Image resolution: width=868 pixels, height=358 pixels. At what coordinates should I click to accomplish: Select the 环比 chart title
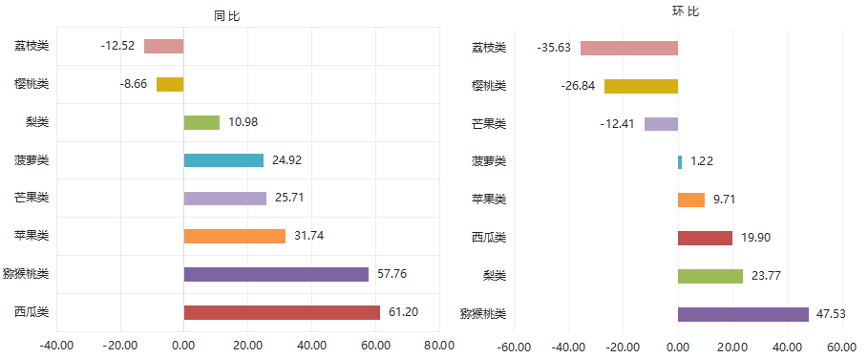click(x=686, y=11)
